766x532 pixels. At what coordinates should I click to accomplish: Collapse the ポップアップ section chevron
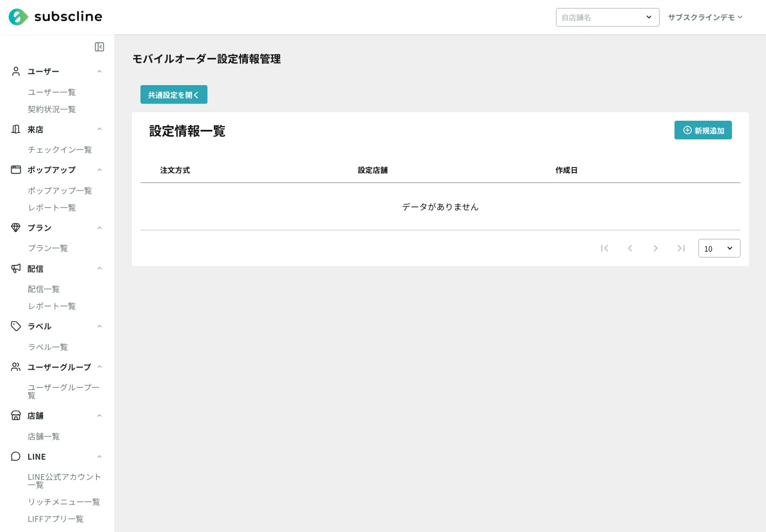click(x=99, y=170)
